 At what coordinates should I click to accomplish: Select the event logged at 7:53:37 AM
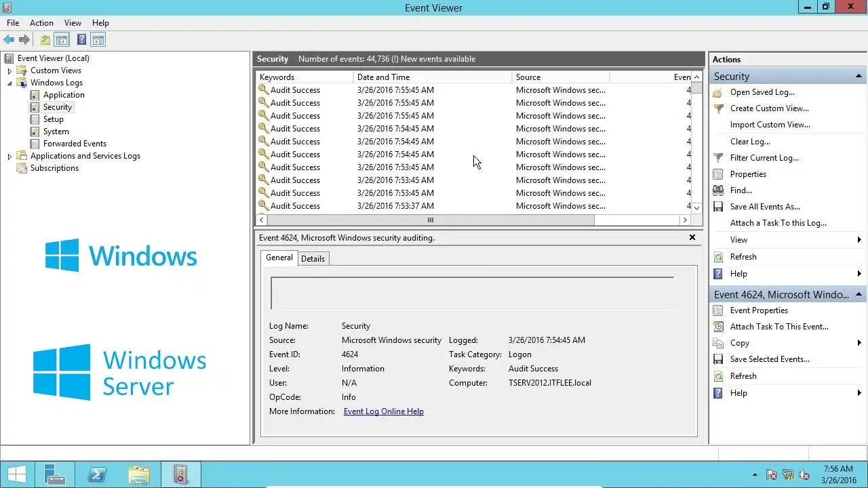[473, 206]
